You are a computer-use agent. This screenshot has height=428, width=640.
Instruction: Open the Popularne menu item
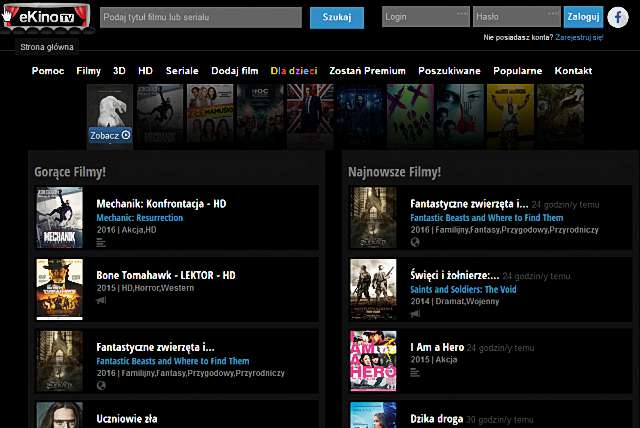click(518, 71)
